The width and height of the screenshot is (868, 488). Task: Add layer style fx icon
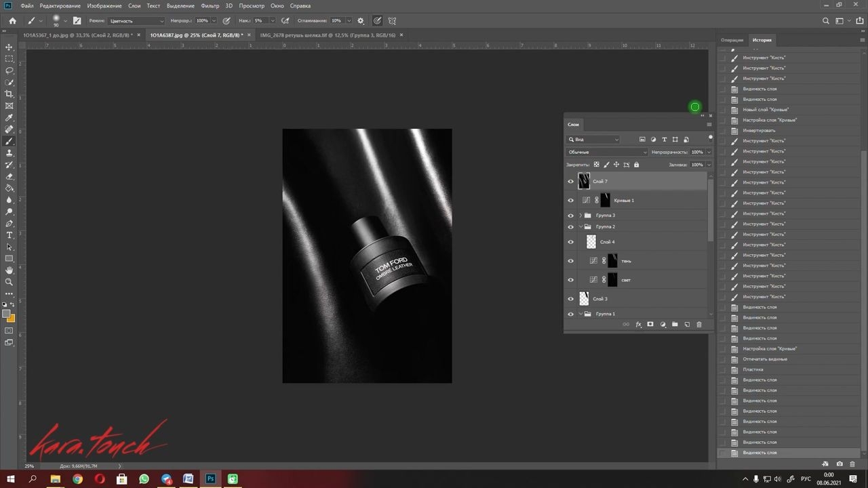[638, 325]
